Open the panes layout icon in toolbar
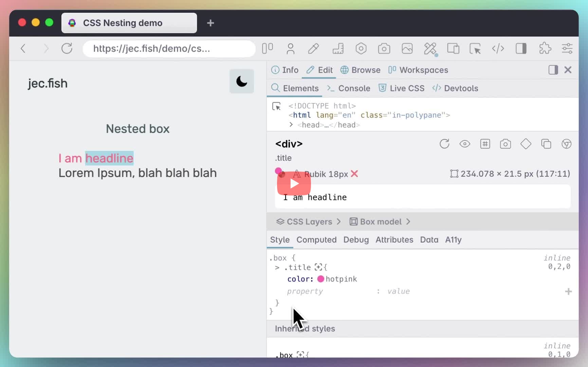Image resolution: width=588 pixels, height=367 pixels. tap(268, 49)
